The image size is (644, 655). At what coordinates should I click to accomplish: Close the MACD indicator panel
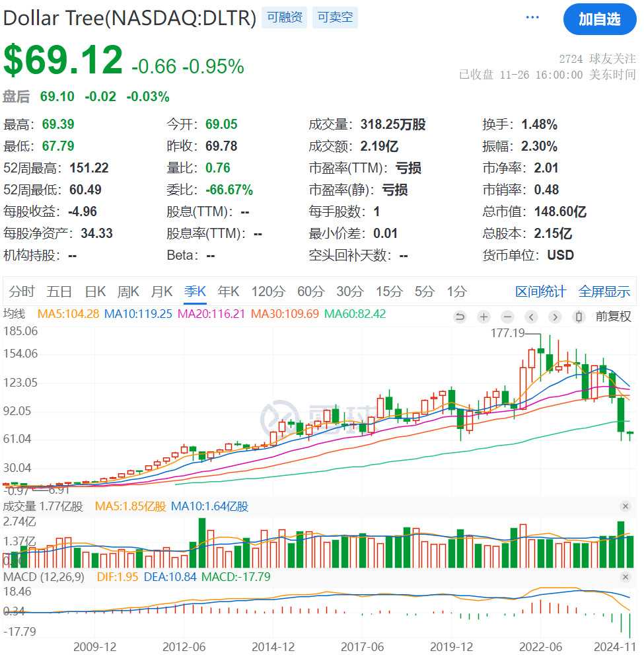pyautogui.click(x=625, y=577)
